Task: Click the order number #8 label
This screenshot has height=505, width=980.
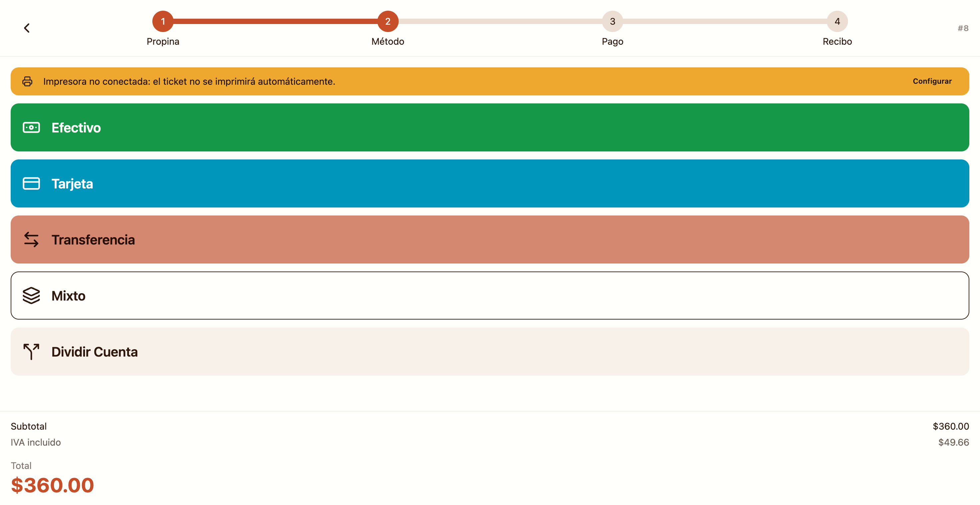Action: pyautogui.click(x=963, y=28)
